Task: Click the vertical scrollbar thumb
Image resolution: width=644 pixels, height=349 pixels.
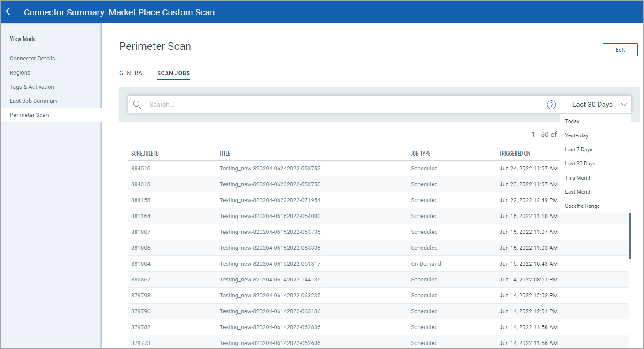Action: [630, 236]
